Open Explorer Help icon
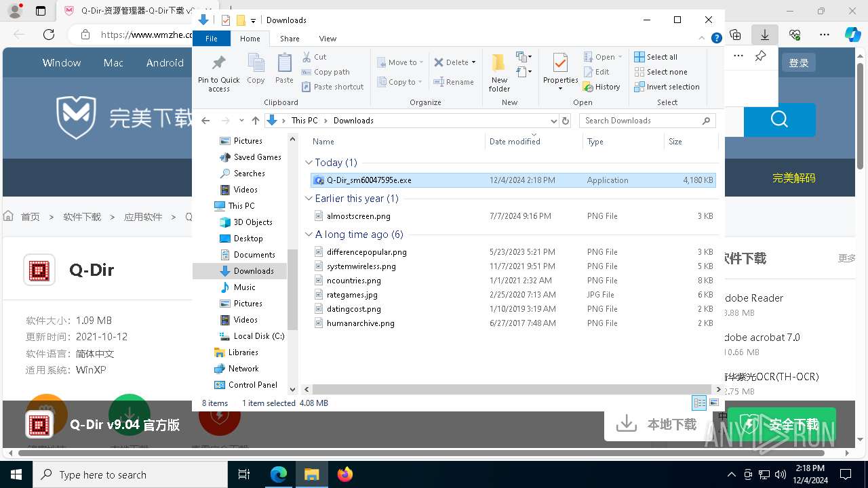The image size is (868, 488). (x=716, y=39)
